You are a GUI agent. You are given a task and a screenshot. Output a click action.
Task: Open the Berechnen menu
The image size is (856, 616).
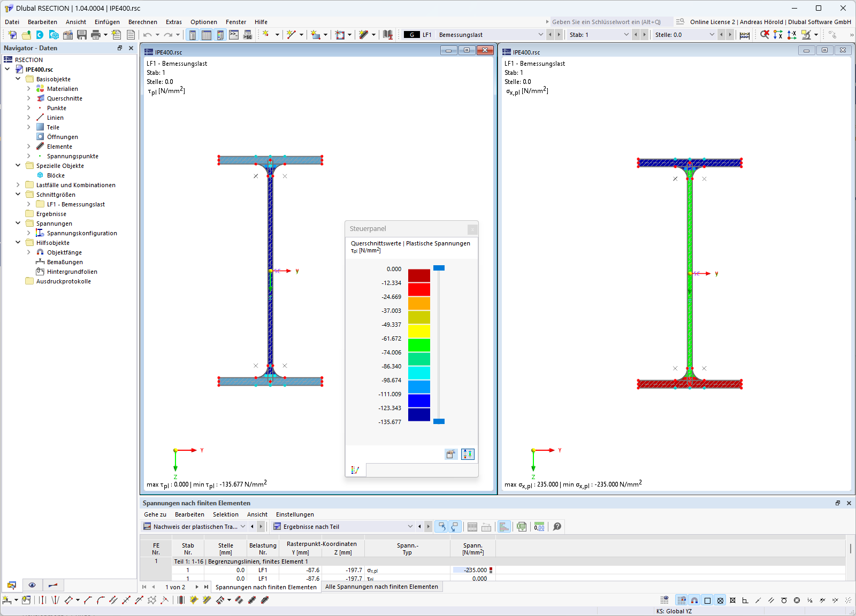(x=143, y=22)
